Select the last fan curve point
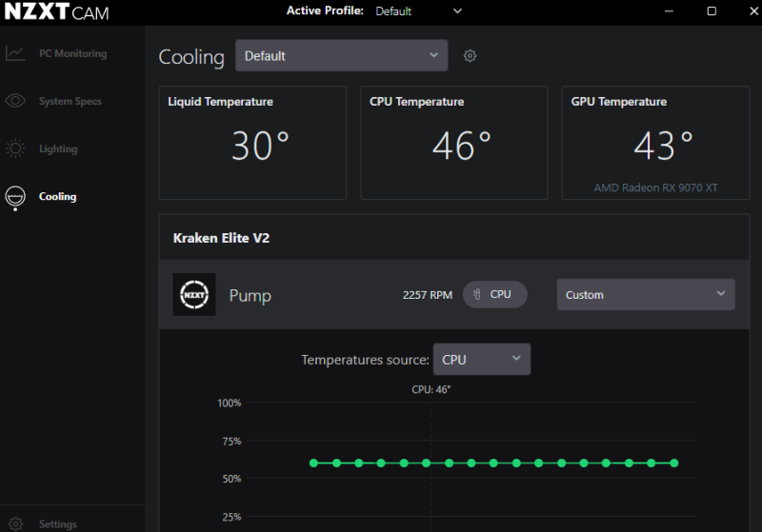Image resolution: width=762 pixels, height=532 pixels. point(674,463)
